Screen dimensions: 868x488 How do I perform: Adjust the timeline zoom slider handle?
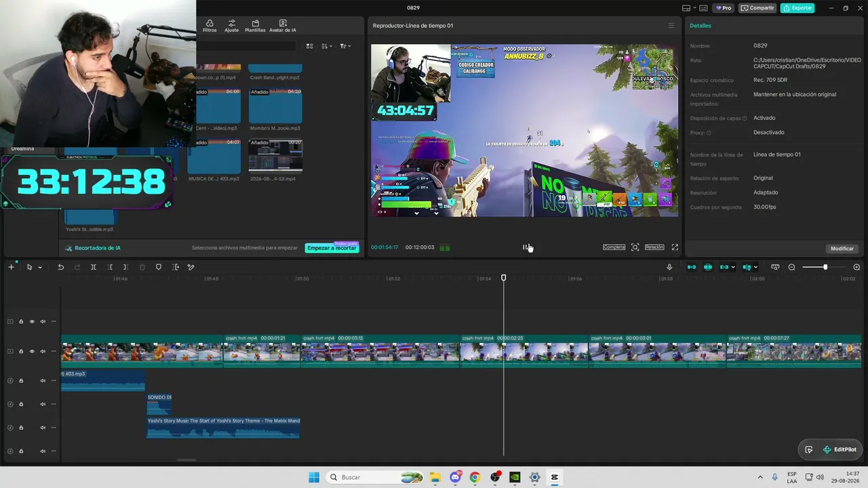pyautogui.click(x=825, y=267)
